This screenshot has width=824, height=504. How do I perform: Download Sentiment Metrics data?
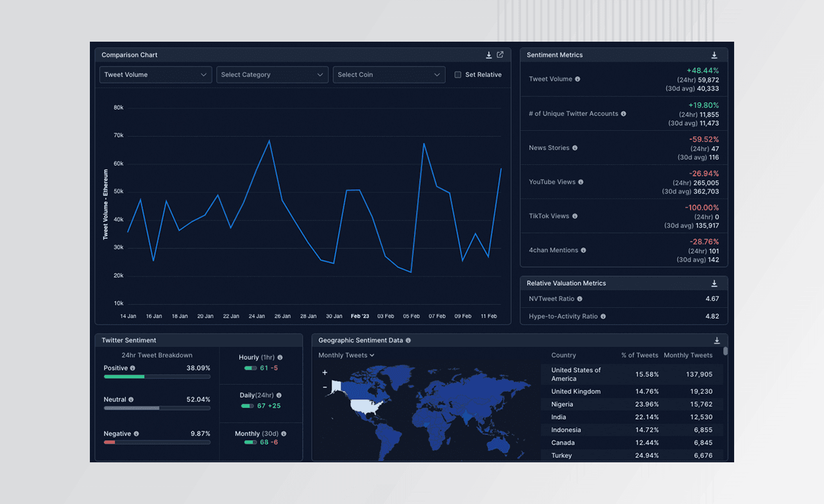click(x=714, y=55)
